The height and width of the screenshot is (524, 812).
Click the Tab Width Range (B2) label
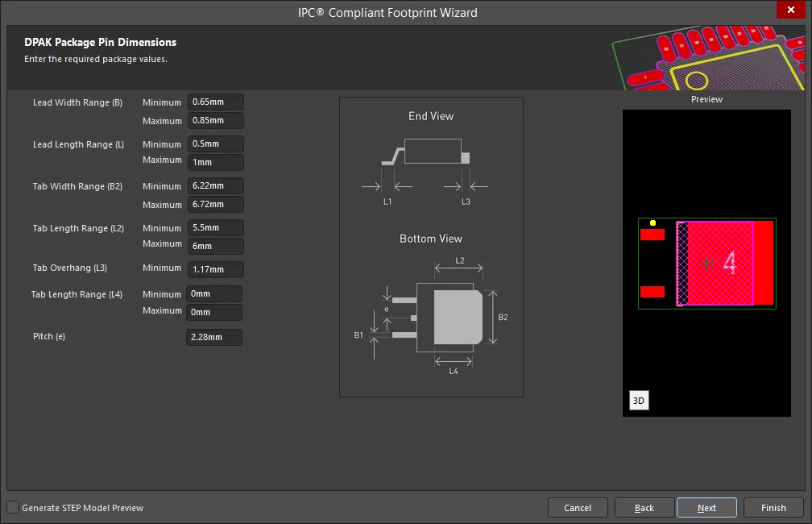pyautogui.click(x=77, y=186)
